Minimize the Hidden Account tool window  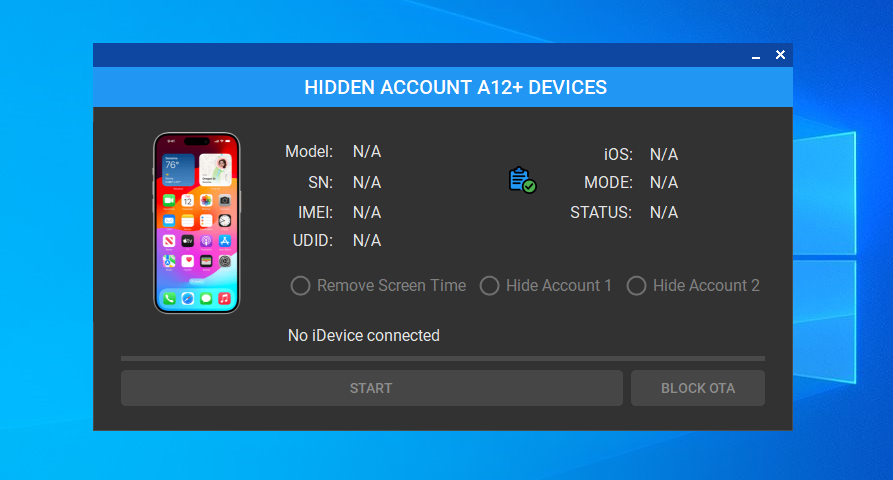pyautogui.click(x=756, y=55)
